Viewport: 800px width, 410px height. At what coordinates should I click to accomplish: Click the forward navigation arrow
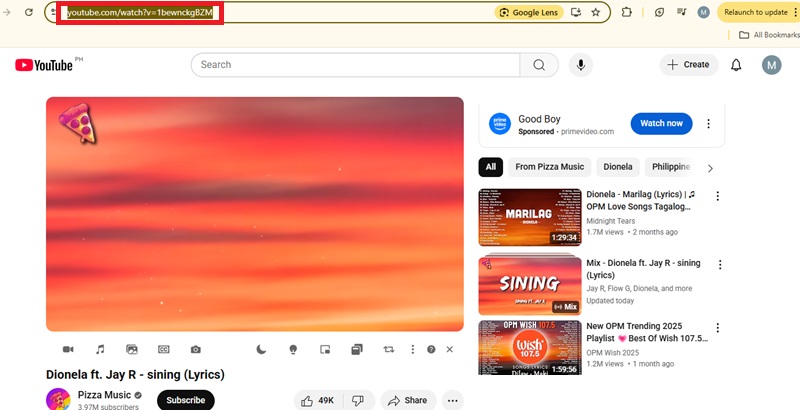pos(7,12)
